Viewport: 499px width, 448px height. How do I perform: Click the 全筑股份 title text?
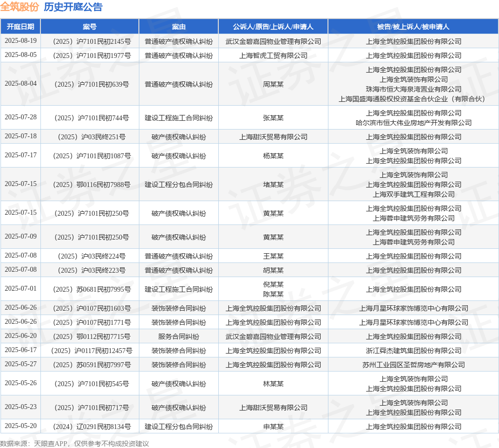[19, 7]
